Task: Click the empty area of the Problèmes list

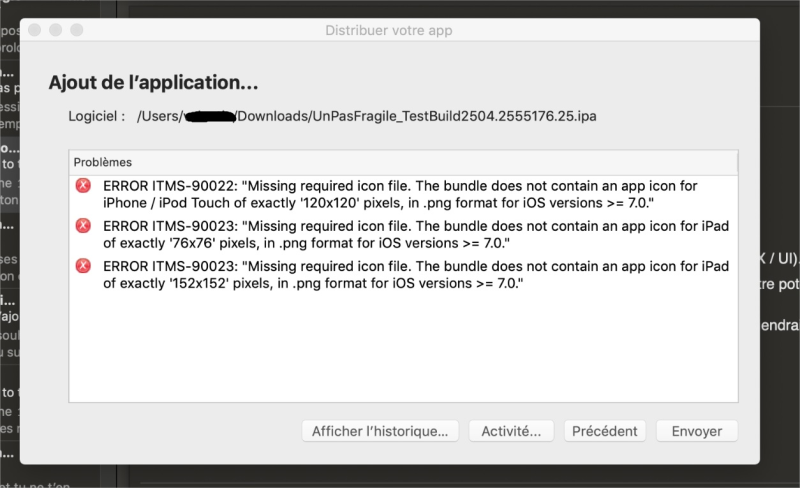Action: [403, 347]
